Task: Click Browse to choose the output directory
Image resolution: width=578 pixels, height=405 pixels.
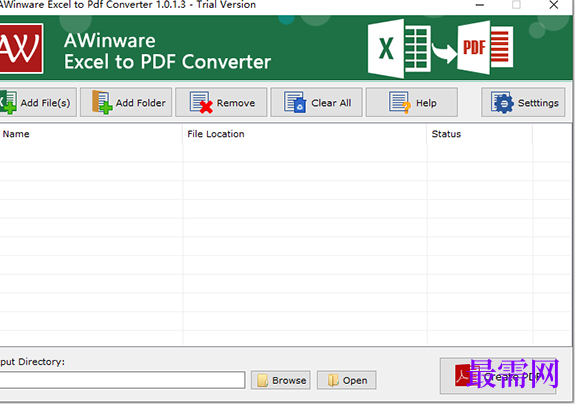Action: point(281,380)
